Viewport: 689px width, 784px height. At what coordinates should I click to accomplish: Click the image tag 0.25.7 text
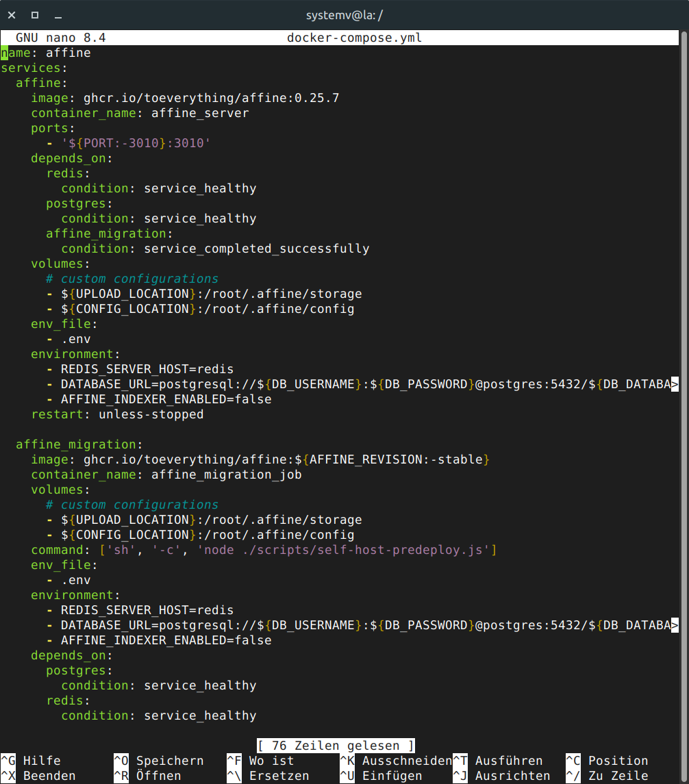pos(316,98)
